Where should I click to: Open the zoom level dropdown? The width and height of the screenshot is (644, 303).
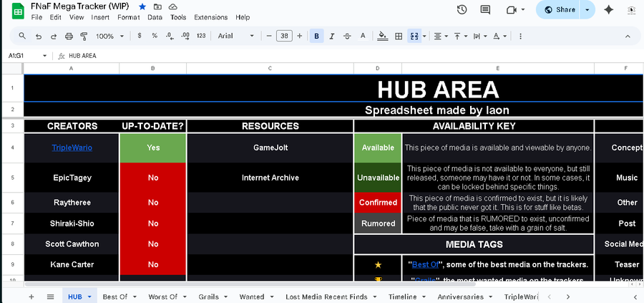tap(109, 37)
